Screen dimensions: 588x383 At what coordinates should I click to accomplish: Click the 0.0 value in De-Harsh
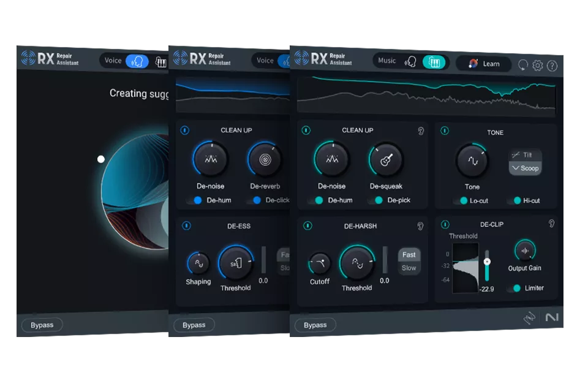tap(385, 281)
